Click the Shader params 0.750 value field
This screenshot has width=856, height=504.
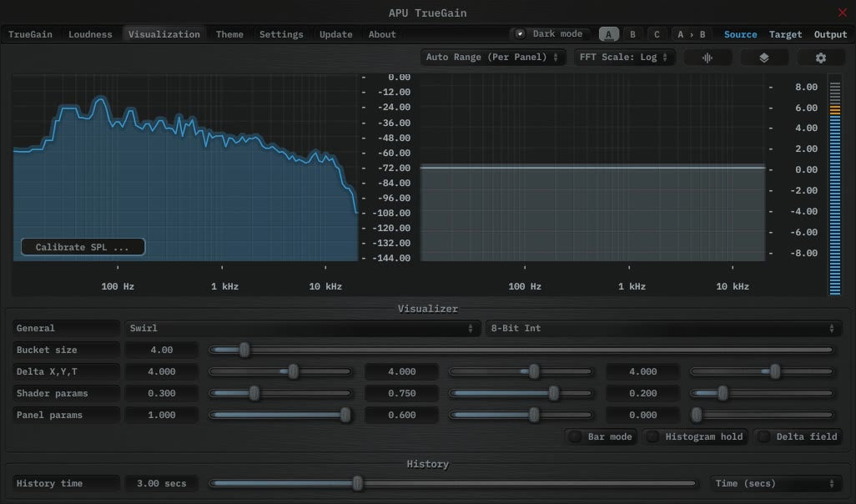pos(402,393)
